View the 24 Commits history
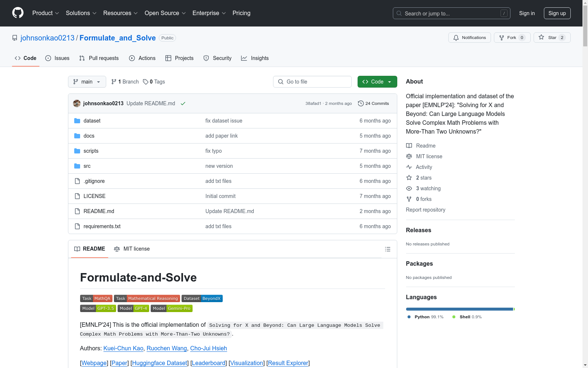Viewport: 588px width, 368px height. tap(373, 103)
